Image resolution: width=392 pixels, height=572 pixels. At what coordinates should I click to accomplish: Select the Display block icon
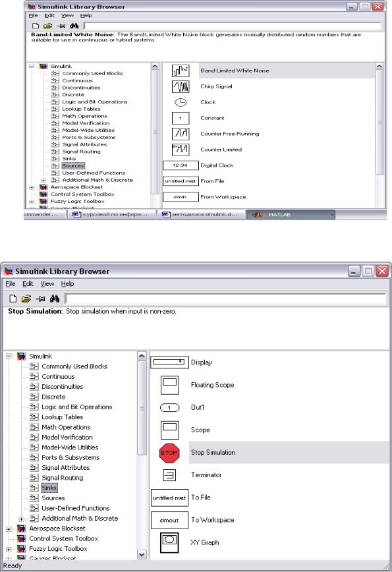169,362
